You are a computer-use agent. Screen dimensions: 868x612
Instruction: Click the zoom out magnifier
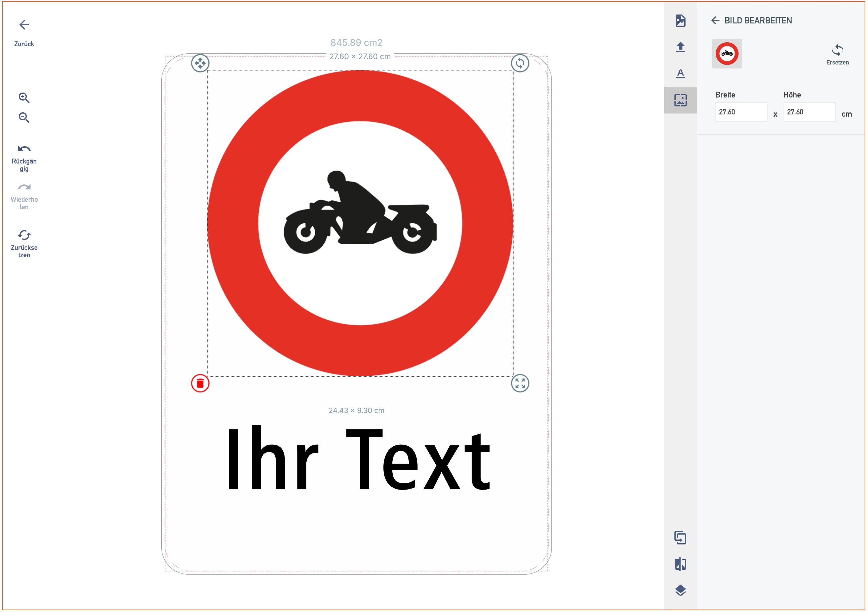24,118
